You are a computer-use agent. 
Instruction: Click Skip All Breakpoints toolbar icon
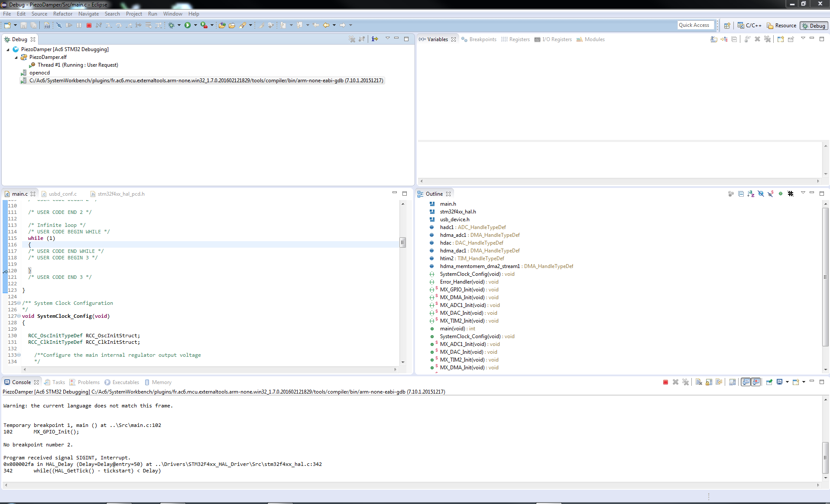(59, 26)
